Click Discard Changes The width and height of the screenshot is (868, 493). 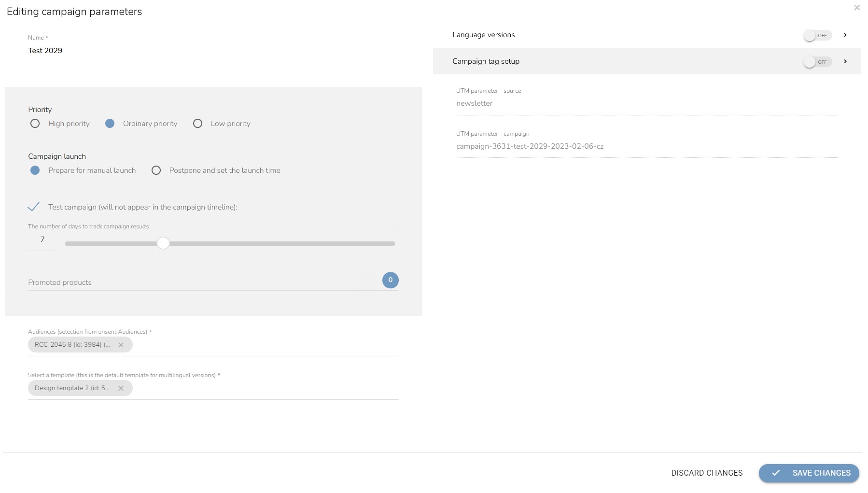[x=707, y=473]
